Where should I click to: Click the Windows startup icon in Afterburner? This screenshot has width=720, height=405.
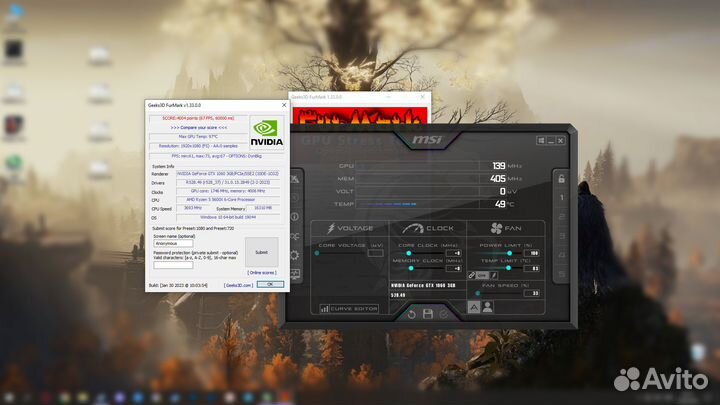click(541, 141)
